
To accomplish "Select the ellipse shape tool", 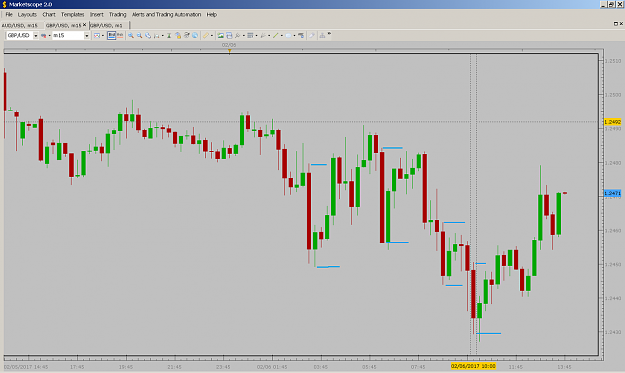I will tap(288, 35).
